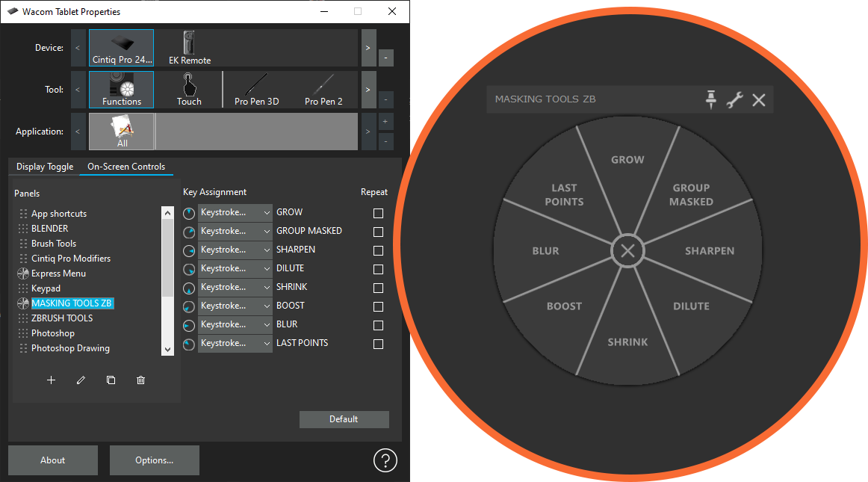Image resolution: width=868 pixels, height=482 pixels.
Task: Click the BOOST row radial position icon
Action: point(189,307)
